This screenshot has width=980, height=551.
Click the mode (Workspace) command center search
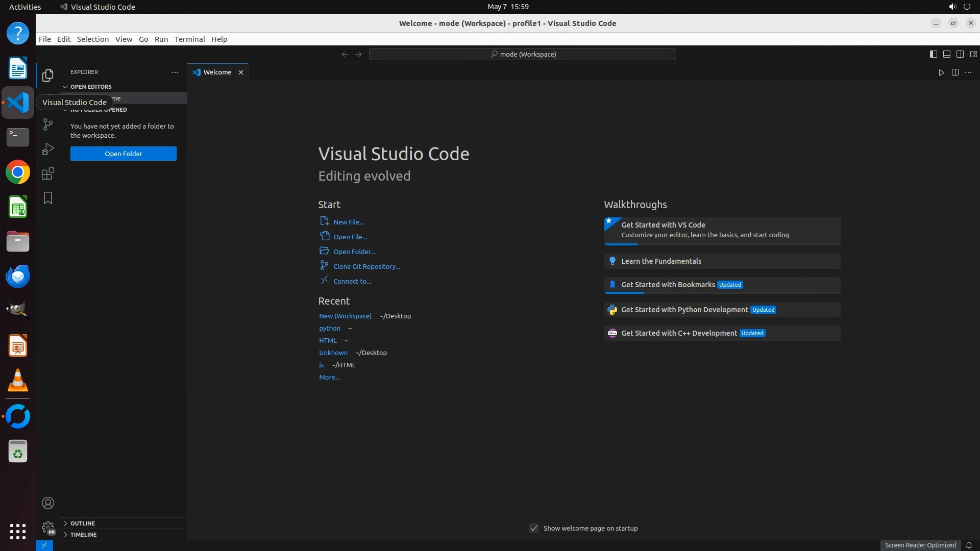point(523,54)
